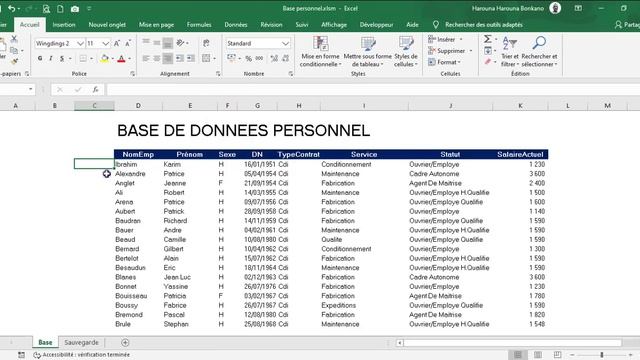Open Mise en forme conditionnelle menu
Image resolution: width=640 pixels, height=360 pixels.
(320, 51)
